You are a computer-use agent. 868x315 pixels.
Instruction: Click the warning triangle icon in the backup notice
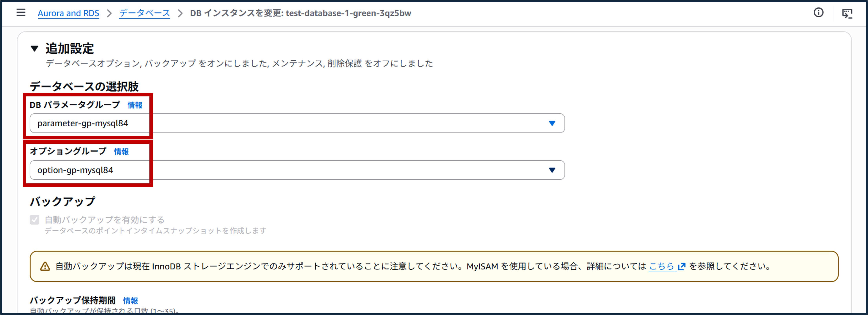pyautogui.click(x=45, y=266)
